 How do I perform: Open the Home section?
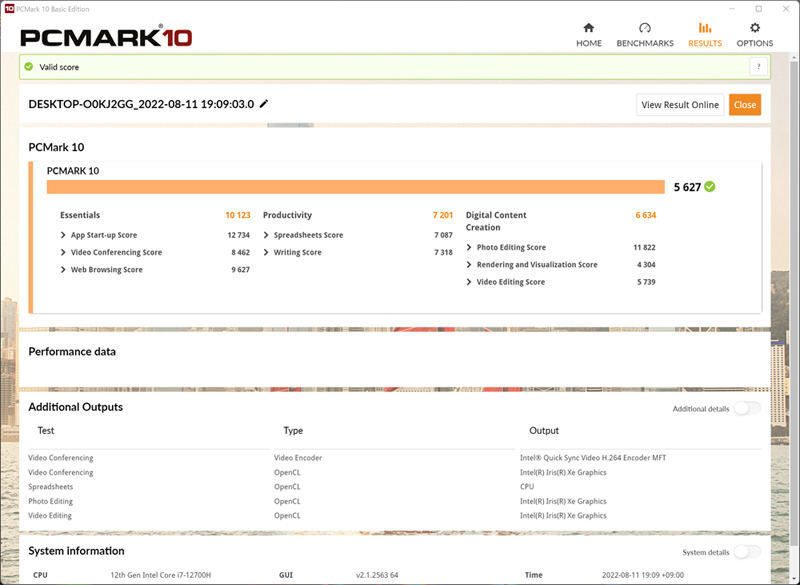tap(589, 35)
